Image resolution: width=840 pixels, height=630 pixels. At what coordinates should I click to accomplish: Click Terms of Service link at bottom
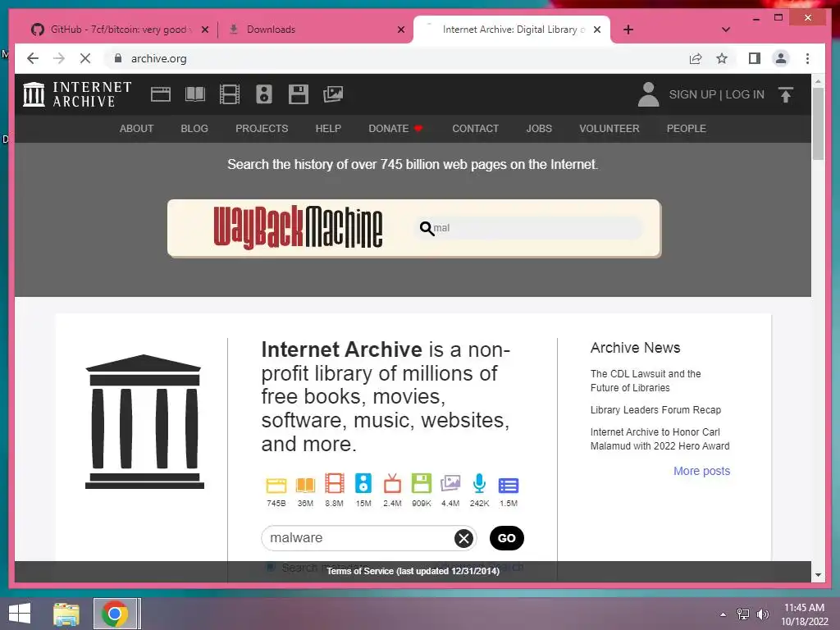[x=413, y=571]
